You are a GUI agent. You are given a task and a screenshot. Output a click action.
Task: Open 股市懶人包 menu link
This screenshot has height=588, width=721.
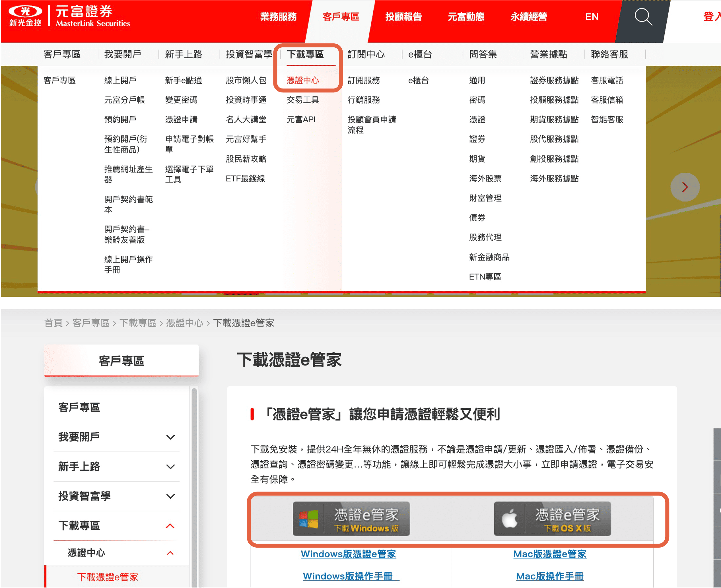coord(246,80)
